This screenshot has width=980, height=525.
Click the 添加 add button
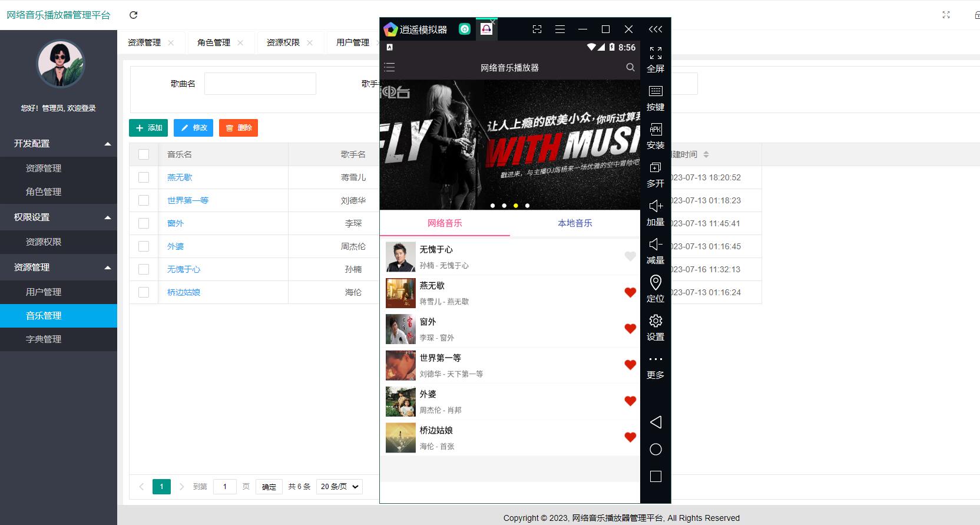coord(148,128)
